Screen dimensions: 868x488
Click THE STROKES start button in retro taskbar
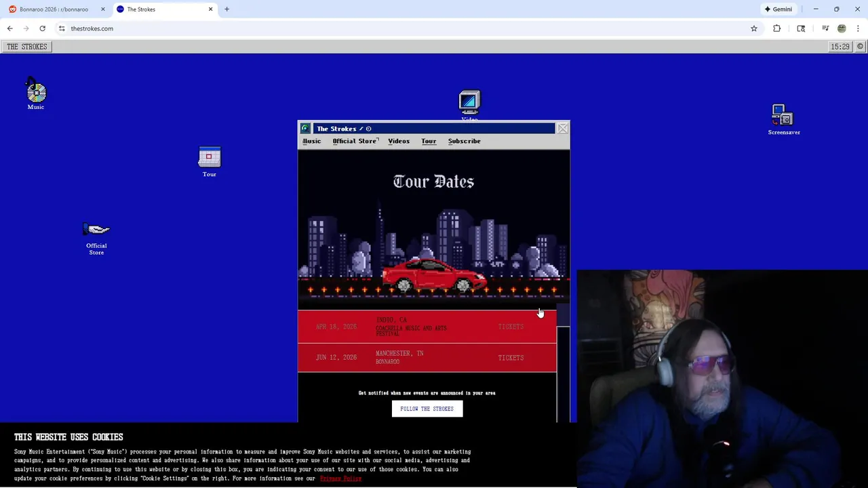27,47
